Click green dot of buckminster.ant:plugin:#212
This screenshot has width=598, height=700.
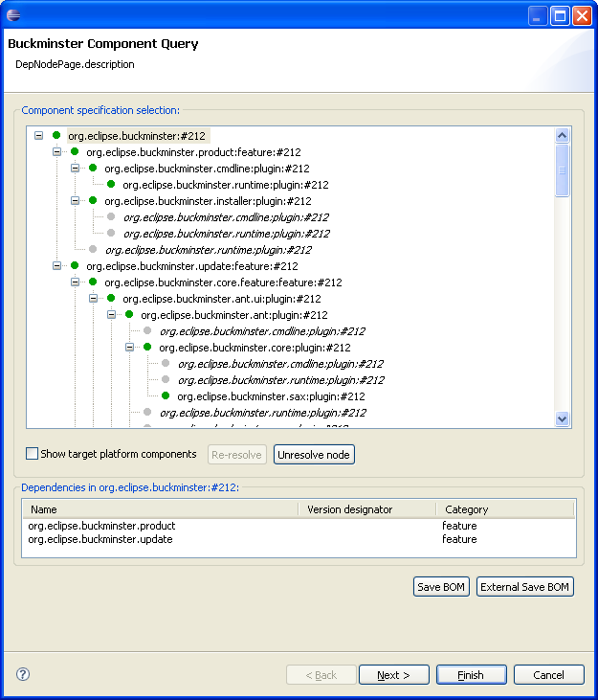[129, 314]
